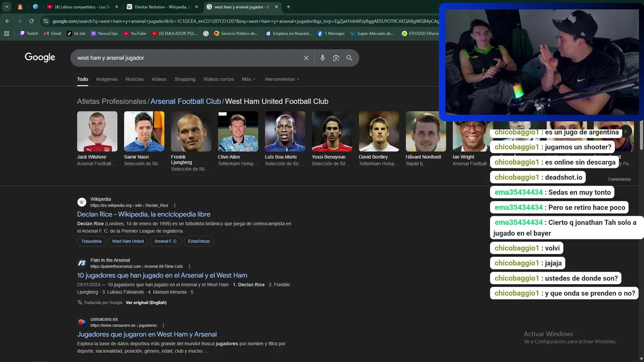Viewport: 644px width, 362px height.
Task: Switch to Videos cortos tab
Action: pos(218,79)
